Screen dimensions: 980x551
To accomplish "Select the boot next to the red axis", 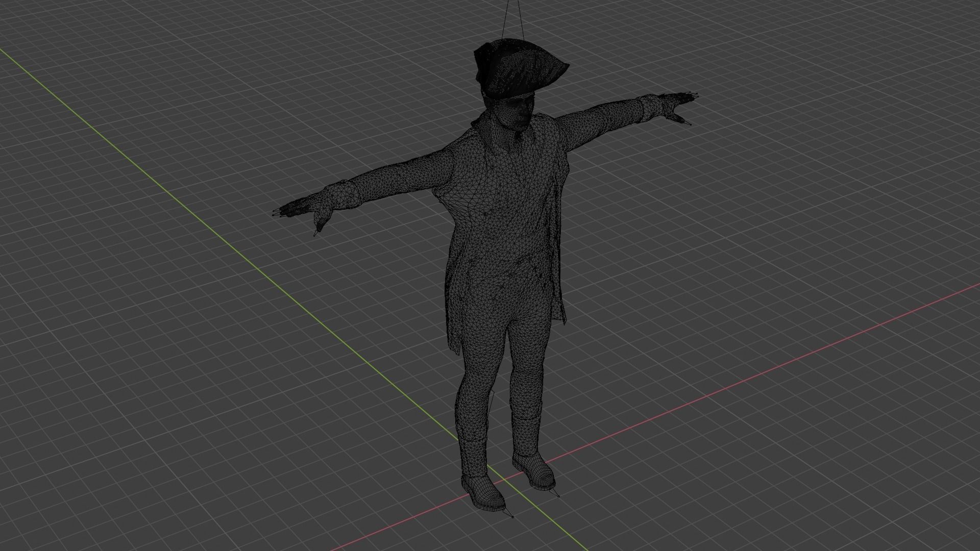I will click(x=534, y=470).
